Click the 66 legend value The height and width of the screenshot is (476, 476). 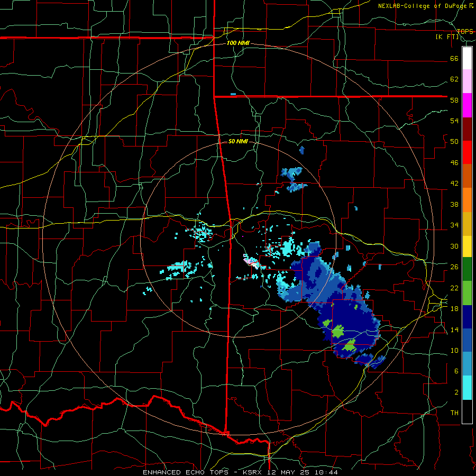click(x=454, y=59)
